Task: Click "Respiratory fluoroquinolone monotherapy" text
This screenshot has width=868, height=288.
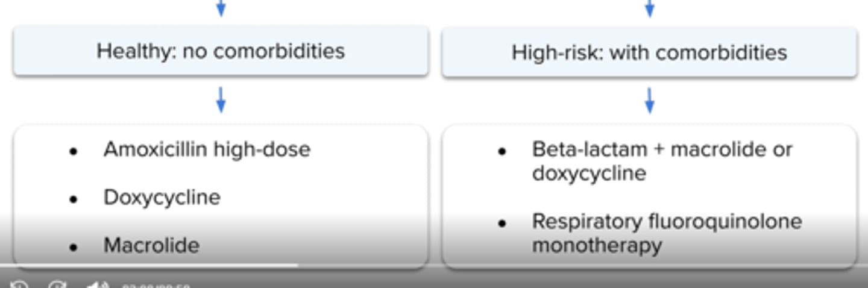Action: pos(666,233)
